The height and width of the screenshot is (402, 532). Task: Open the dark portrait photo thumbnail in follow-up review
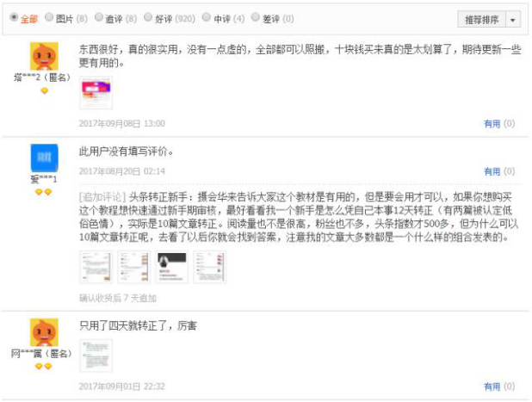pos(171,267)
